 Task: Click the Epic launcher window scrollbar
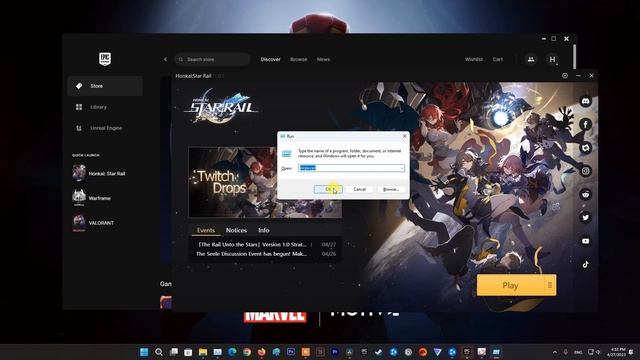[x=574, y=56]
